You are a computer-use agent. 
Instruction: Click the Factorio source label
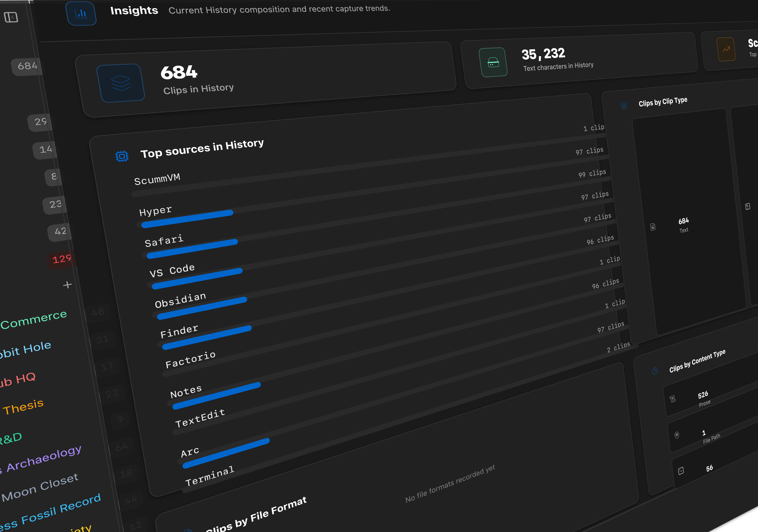(x=190, y=360)
